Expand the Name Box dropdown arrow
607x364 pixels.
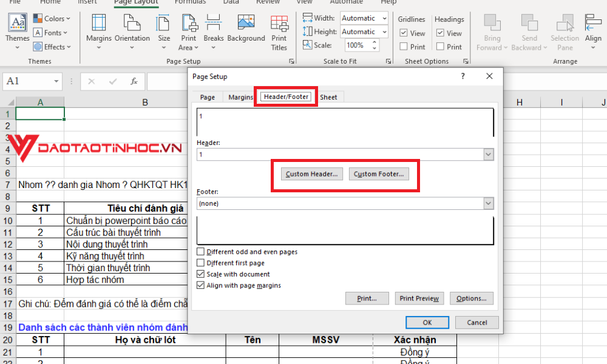[56, 81]
